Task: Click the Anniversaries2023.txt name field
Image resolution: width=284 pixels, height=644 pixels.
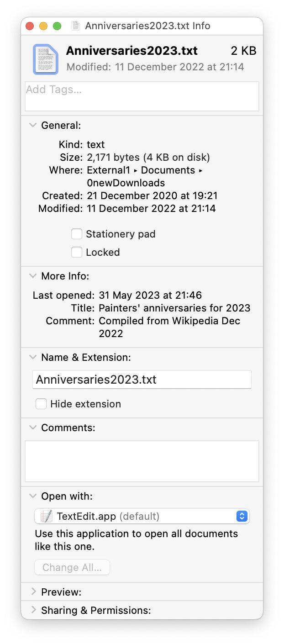Action: coord(142,380)
